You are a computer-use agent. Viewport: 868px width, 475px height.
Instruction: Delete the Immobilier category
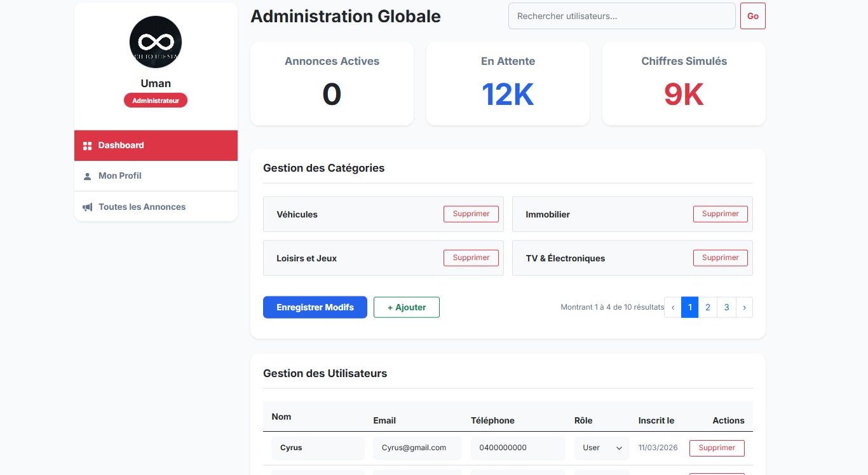pos(720,214)
